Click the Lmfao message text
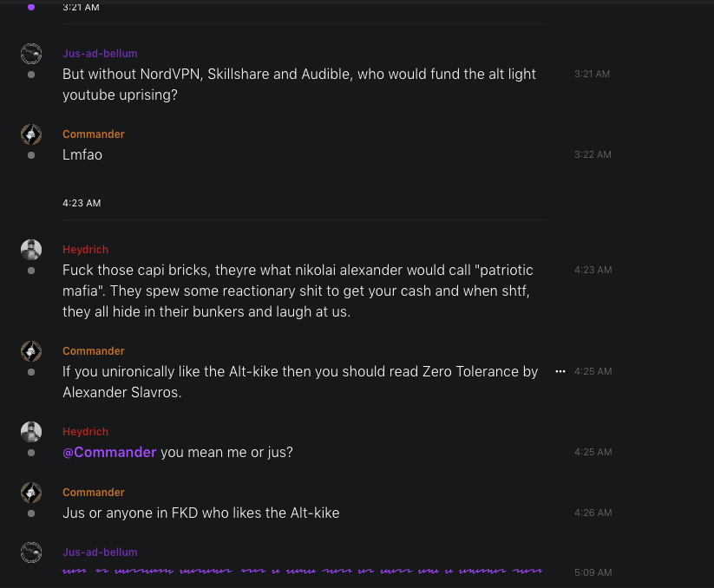 (x=82, y=155)
